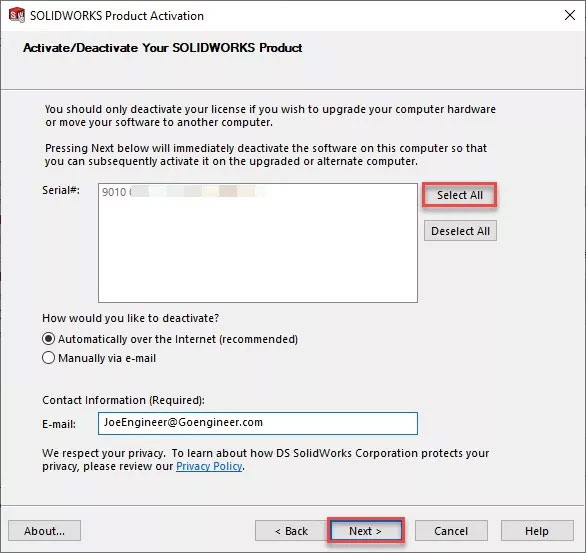Click the Serial# label
This screenshot has height=553, width=586.
click(61, 190)
